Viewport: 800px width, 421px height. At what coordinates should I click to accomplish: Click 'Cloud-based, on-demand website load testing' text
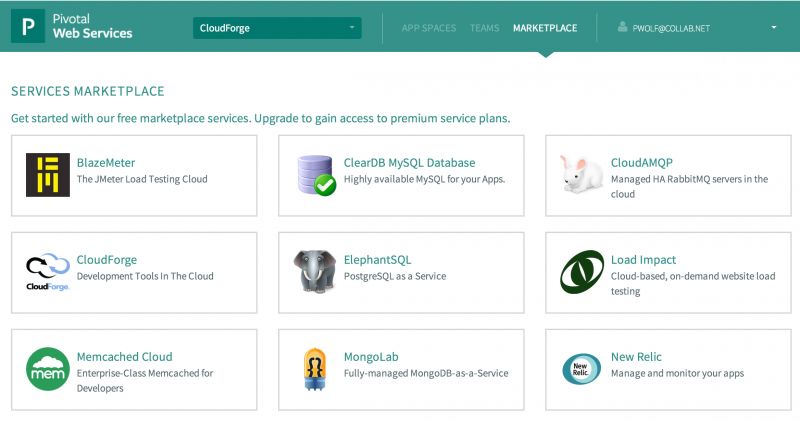[x=693, y=283]
